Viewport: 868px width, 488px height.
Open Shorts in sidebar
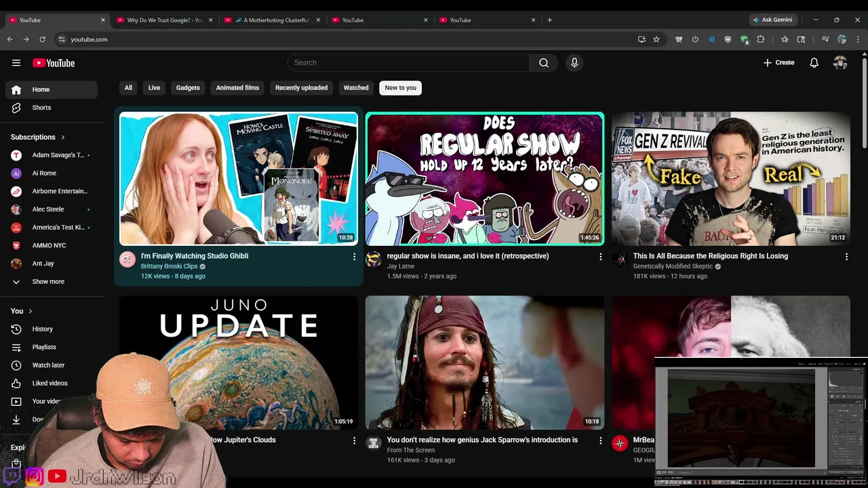52,108
